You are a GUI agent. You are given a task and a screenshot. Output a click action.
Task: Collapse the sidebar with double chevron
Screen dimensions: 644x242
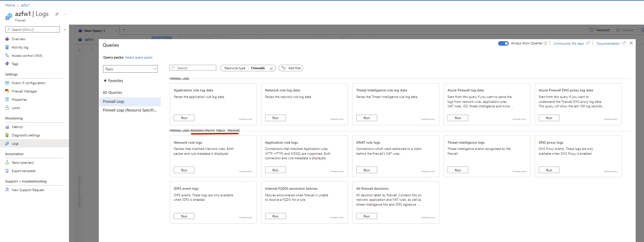(x=65, y=30)
